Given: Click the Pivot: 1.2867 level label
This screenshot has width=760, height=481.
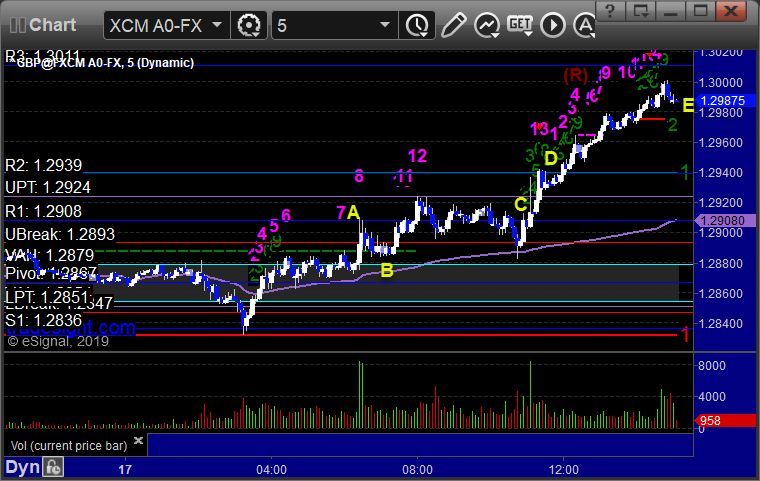Looking at the screenshot, I should click(x=51, y=273).
